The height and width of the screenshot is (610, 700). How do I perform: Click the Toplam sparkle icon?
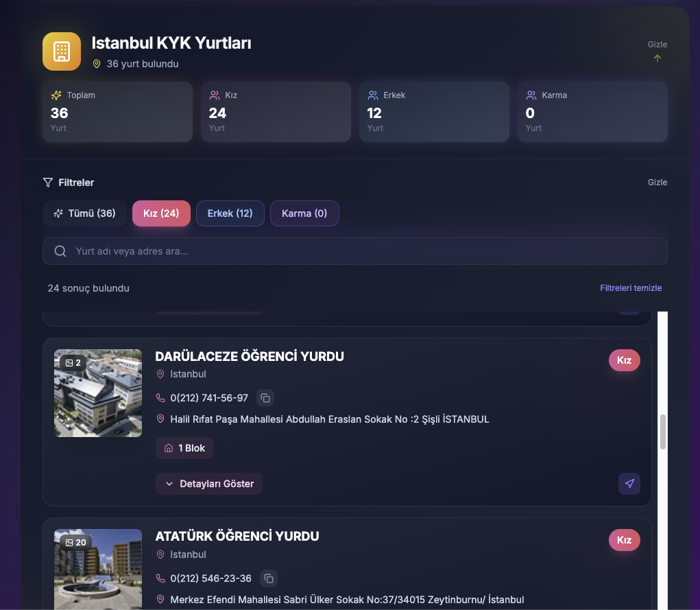(56, 95)
